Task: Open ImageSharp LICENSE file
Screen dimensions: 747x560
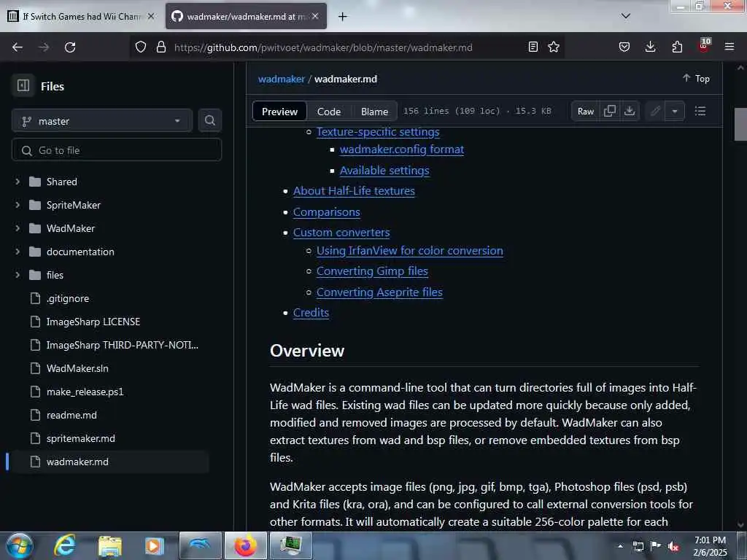Action: coord(93,322)
